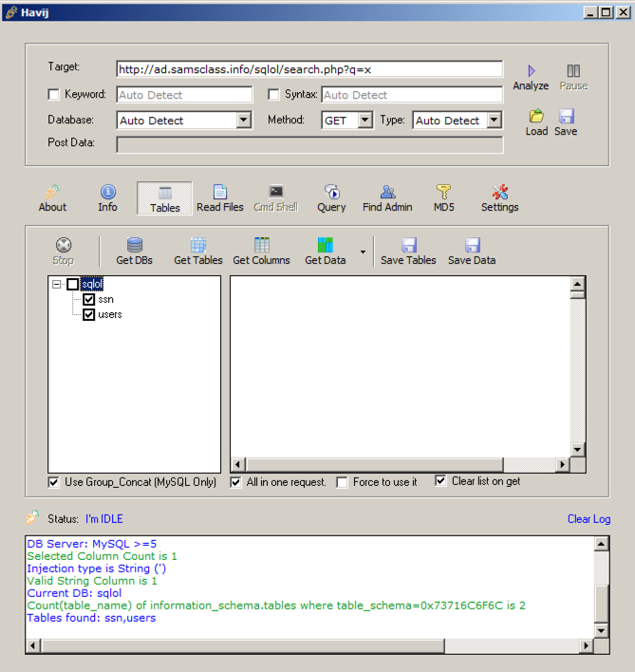Image resolution: width=635 pixels, height=672 pixels.
Task: Click the 'DB Server: MySQL >=5' log line
Action: click(92, 544)
